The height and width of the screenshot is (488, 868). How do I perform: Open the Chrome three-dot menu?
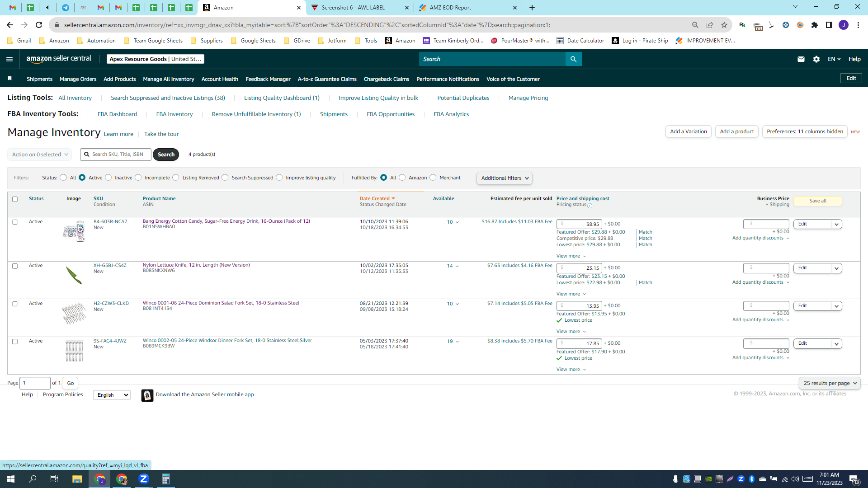pyautogui.click(x=858, y=25)
